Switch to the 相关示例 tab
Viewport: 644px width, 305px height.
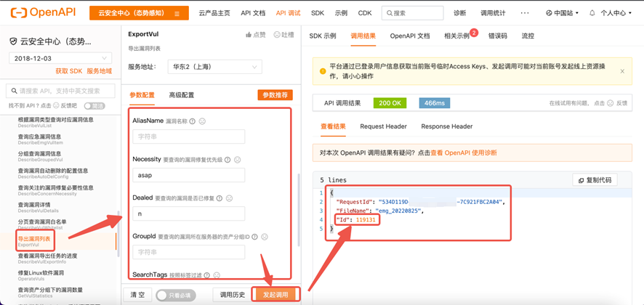(x=456, y=36)
